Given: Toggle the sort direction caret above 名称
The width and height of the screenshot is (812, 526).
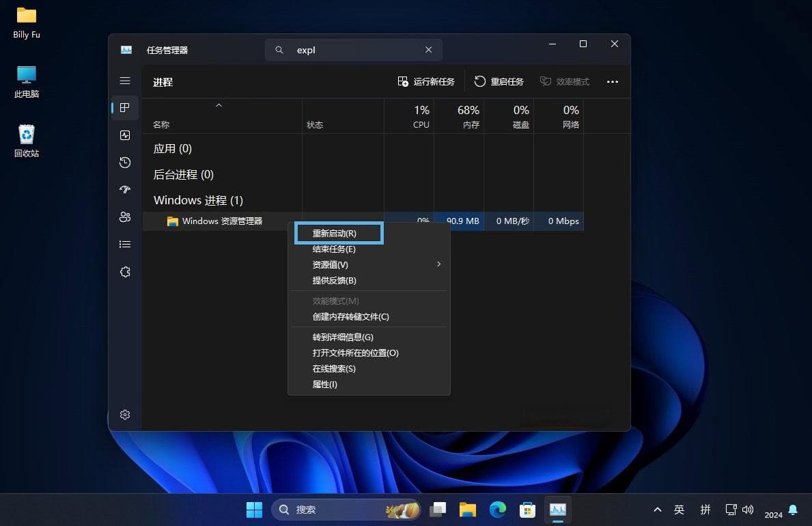Looking at the screenshot, I should click(219, 105).
